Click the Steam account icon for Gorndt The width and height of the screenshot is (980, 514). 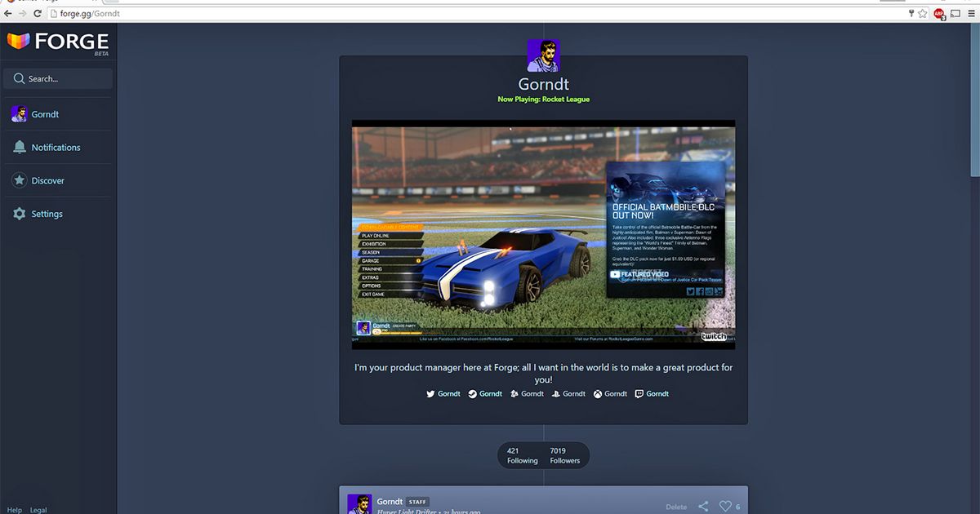(x=472, y=393)
